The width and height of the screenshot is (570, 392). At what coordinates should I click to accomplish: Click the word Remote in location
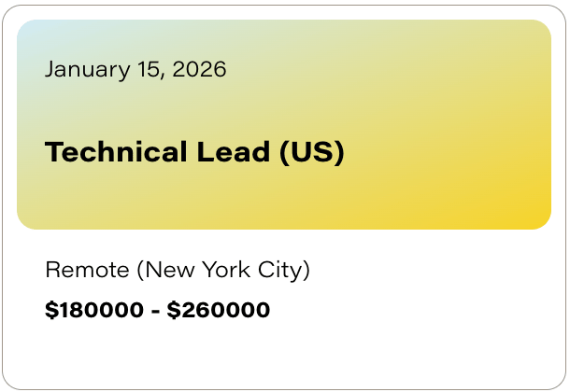(x=87, y=270)
